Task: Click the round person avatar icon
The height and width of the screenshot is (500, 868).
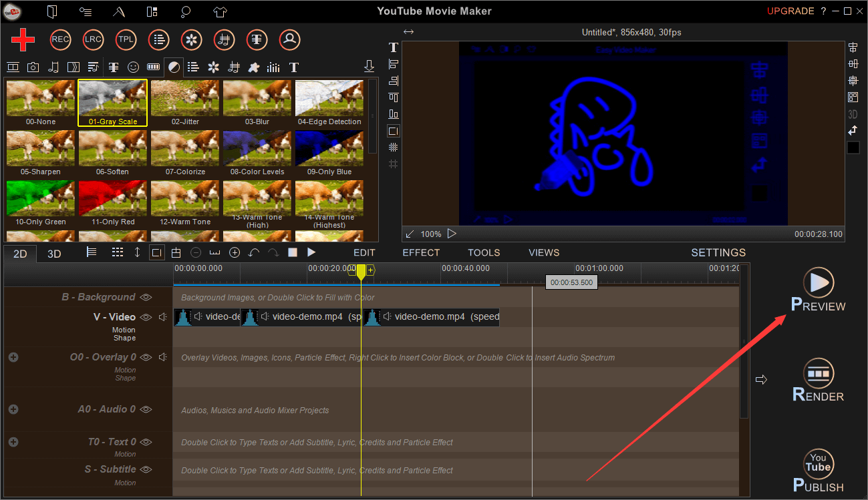Action: pos(289,40)
